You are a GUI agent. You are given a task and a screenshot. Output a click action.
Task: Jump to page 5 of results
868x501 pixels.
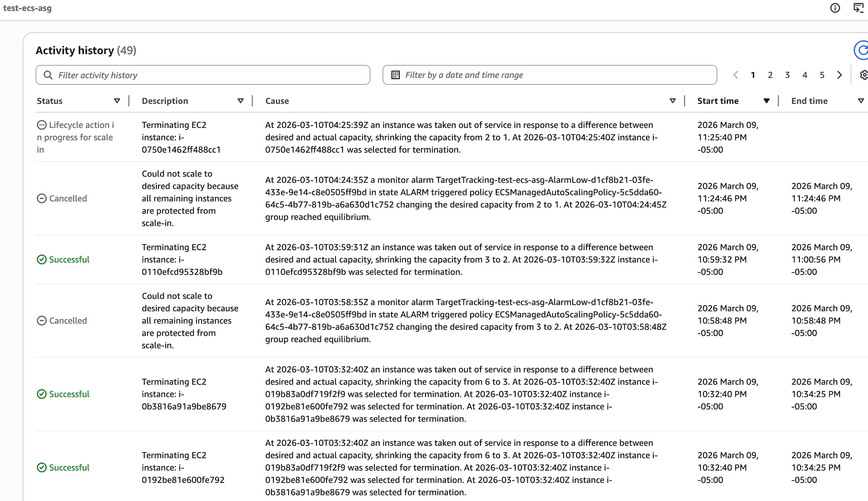click(x=822, y=75)
